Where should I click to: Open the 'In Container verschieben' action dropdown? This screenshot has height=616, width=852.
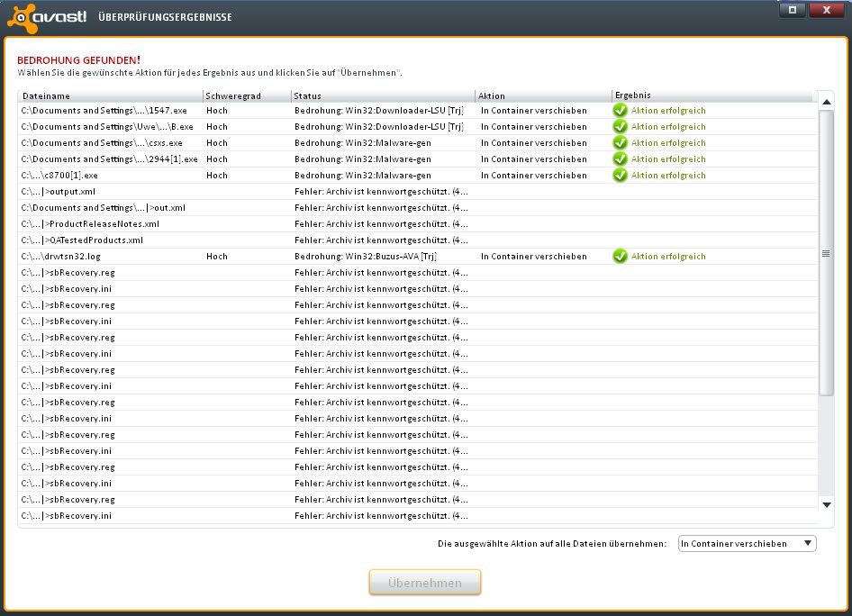pyautogui.click(x=747, y=543)
